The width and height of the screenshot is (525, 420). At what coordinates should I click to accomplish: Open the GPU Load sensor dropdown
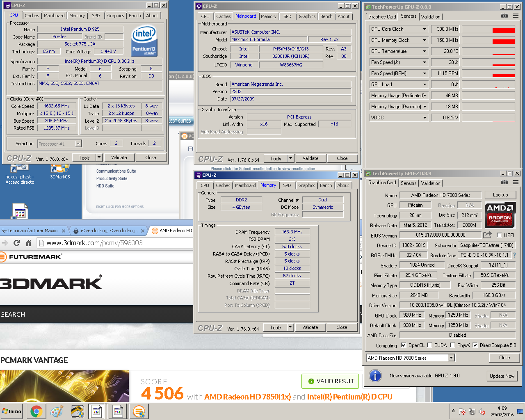425,84
